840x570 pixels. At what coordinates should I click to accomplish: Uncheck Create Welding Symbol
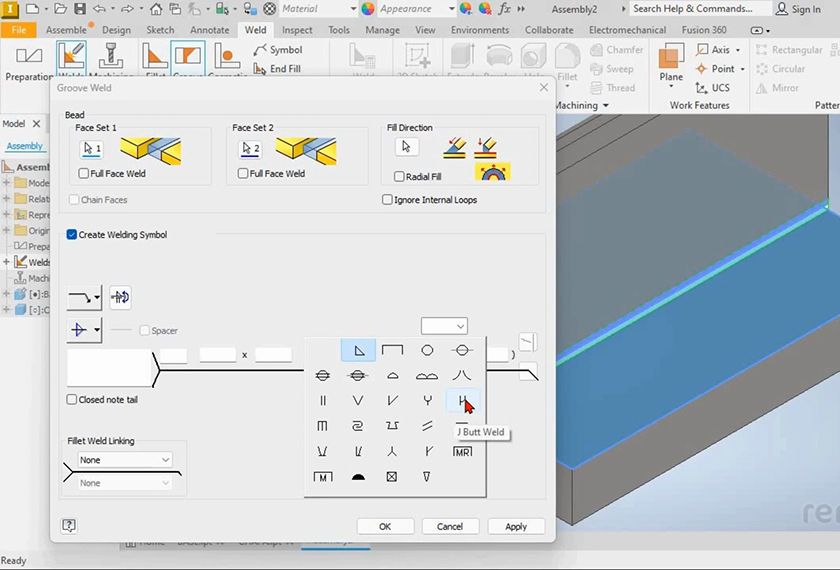[x=72, y=235]
